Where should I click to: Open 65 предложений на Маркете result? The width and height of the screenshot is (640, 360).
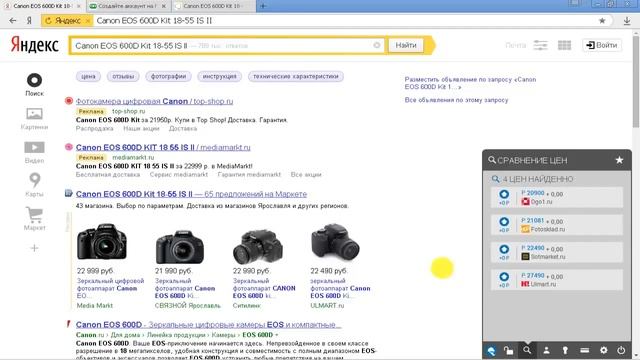(191, 194)
